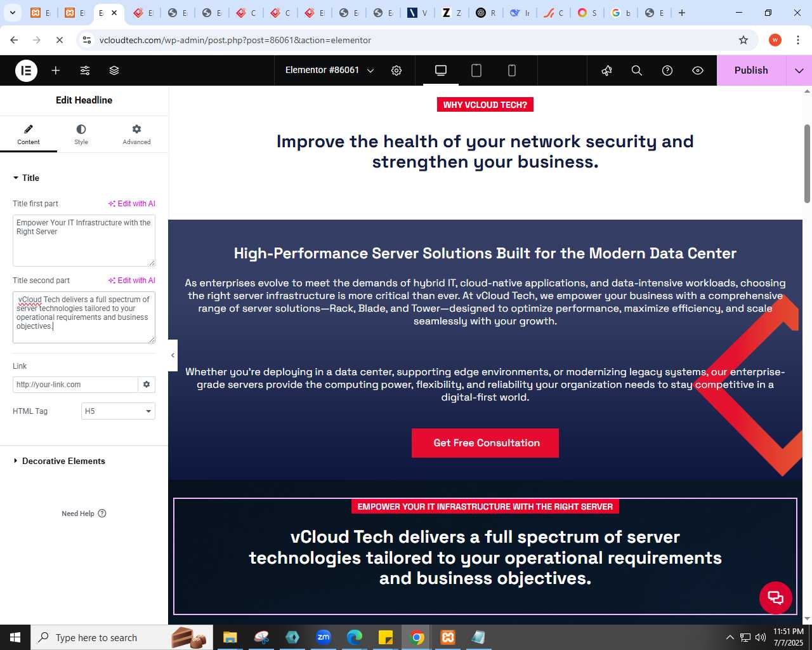Switch to the Advanced tab
Screen dimensions: 812x650
[136, 135]
